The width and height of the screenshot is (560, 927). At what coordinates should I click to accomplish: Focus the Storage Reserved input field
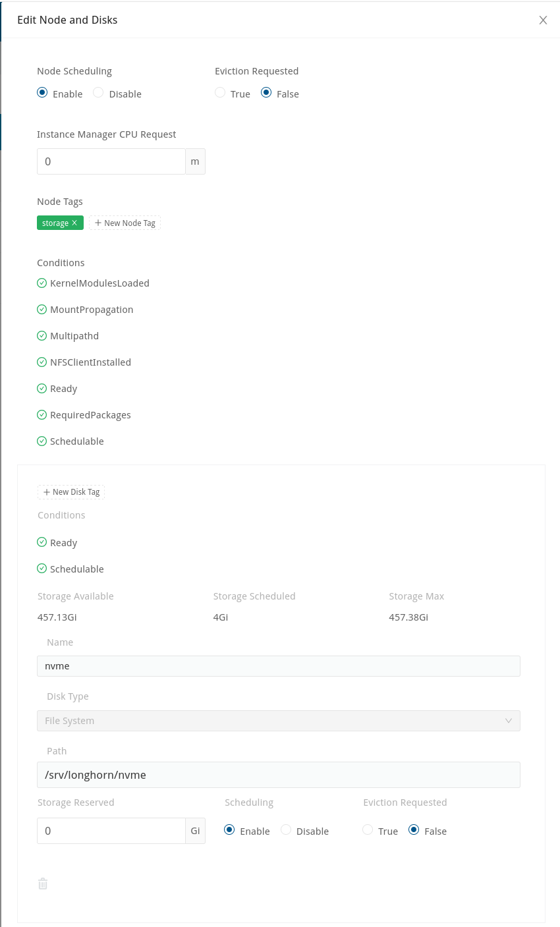(111, 831)
